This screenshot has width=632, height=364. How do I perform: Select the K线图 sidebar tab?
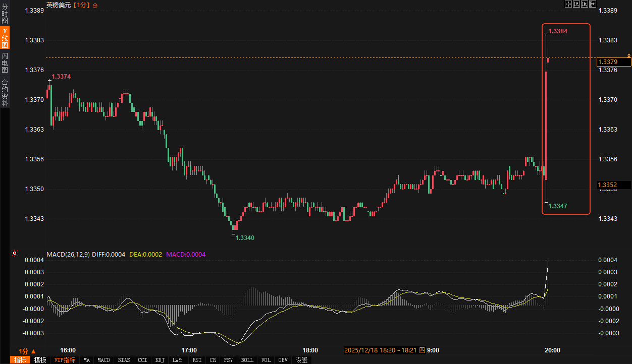point(5,38)
